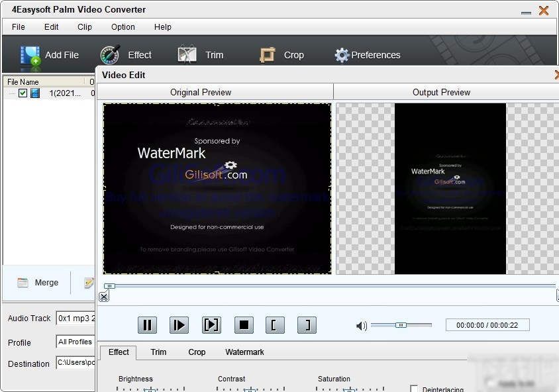Select the 1(2021... file row
Screen dimensions: 559x392
(x=49, y=93)
